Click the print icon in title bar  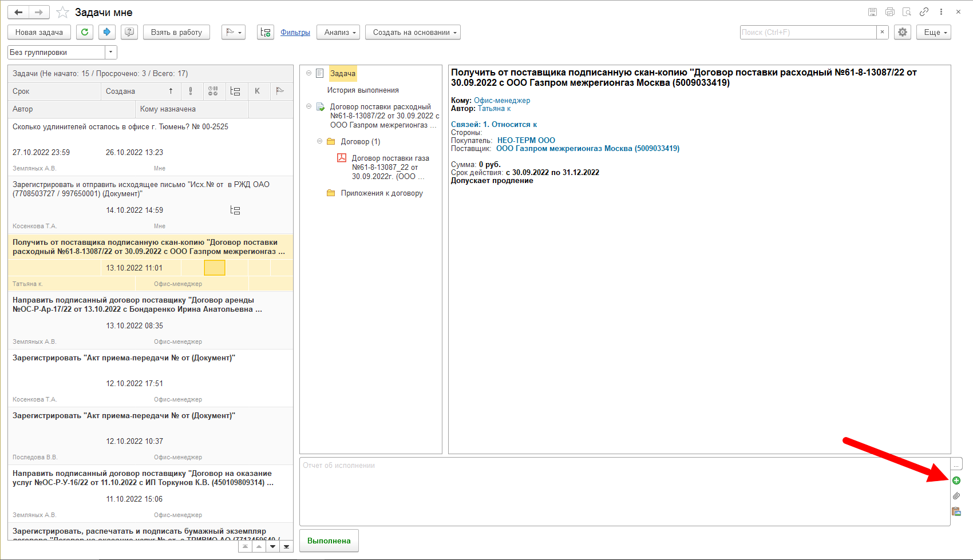click(x=889, y=11)
